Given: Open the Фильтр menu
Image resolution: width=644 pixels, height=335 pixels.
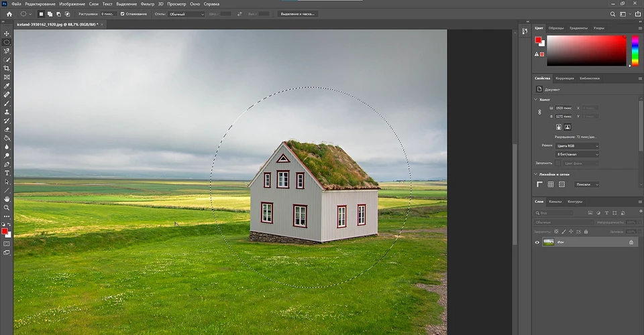Looking at the screenshot, I should click(147, 4).
